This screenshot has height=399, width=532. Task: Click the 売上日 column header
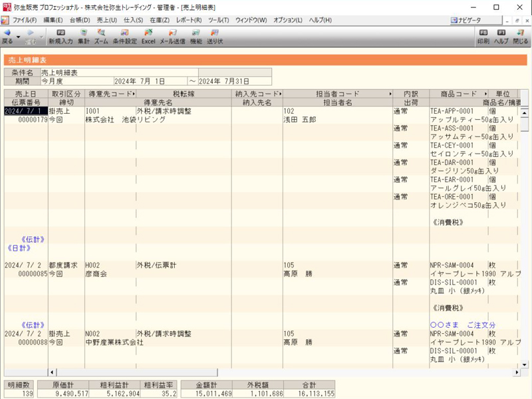click(26, 94)
